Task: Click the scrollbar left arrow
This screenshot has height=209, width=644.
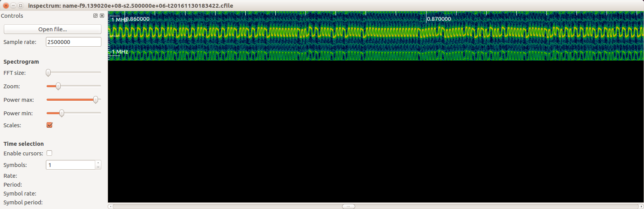Action: point(110,206)
